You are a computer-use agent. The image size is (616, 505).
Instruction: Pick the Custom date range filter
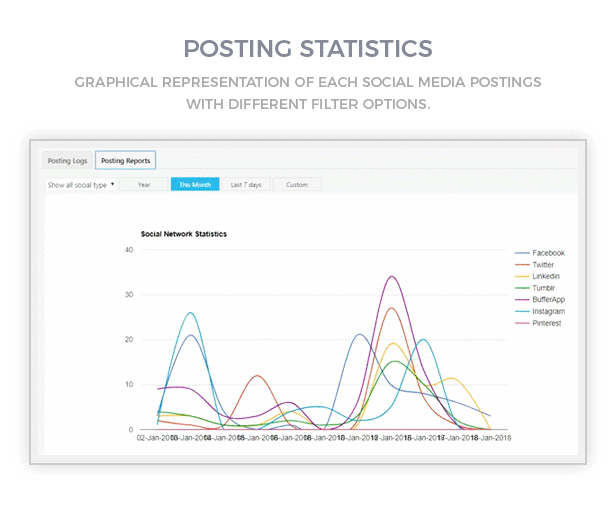(x=297, y=185)
